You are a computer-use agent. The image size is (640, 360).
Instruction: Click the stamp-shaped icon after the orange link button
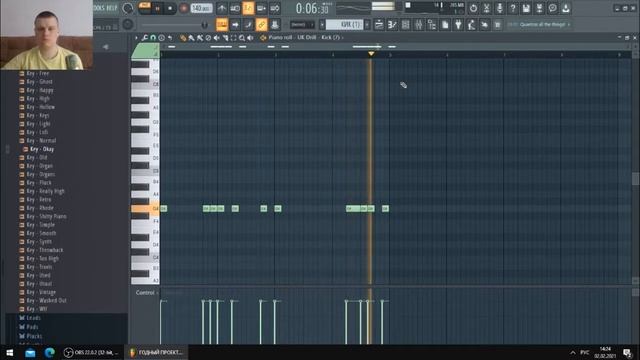275,24
